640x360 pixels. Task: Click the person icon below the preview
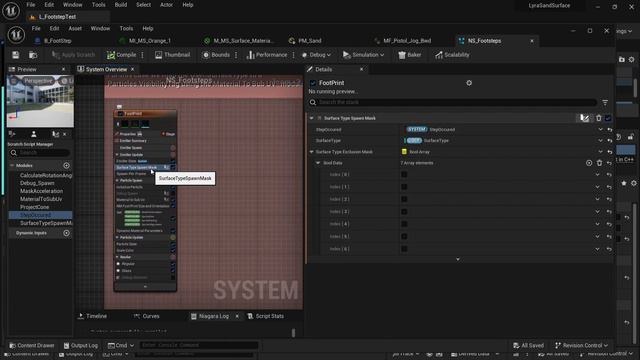[x=33, y=134]
